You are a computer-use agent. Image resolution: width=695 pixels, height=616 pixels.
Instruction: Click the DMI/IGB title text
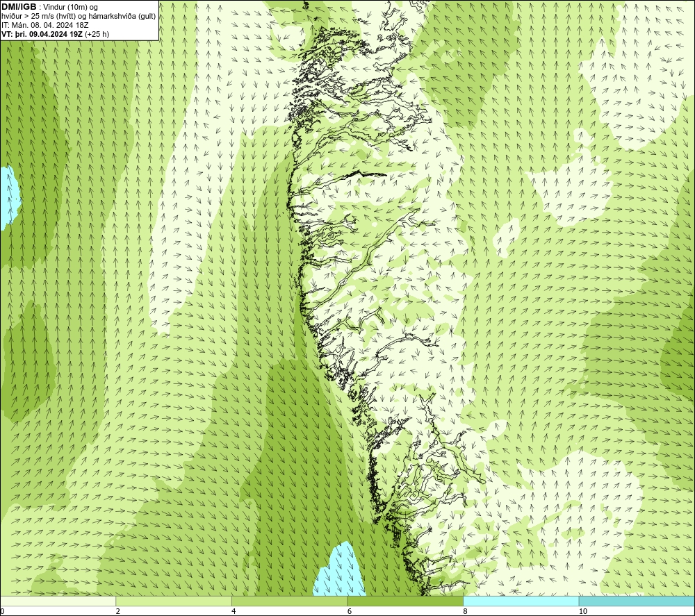19,7
